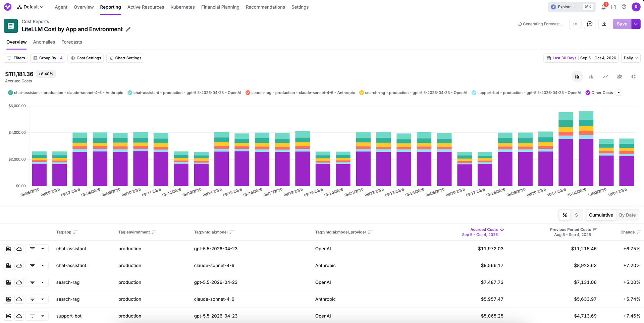Open the Last 30 Days date picker
The image size is (644, 323).
coord(581,58)
